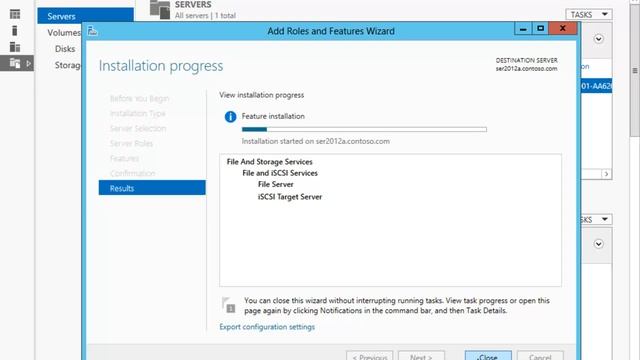Minimize the Add Roles and Features Wizard
Viewport: 640px width, 360px height.
tap(523, 29)
